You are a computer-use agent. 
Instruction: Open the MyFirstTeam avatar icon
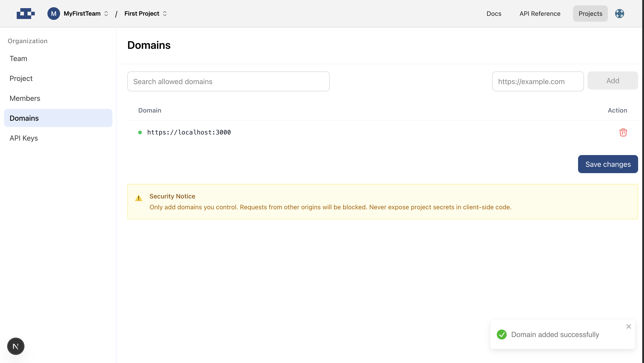click(54, 14)
